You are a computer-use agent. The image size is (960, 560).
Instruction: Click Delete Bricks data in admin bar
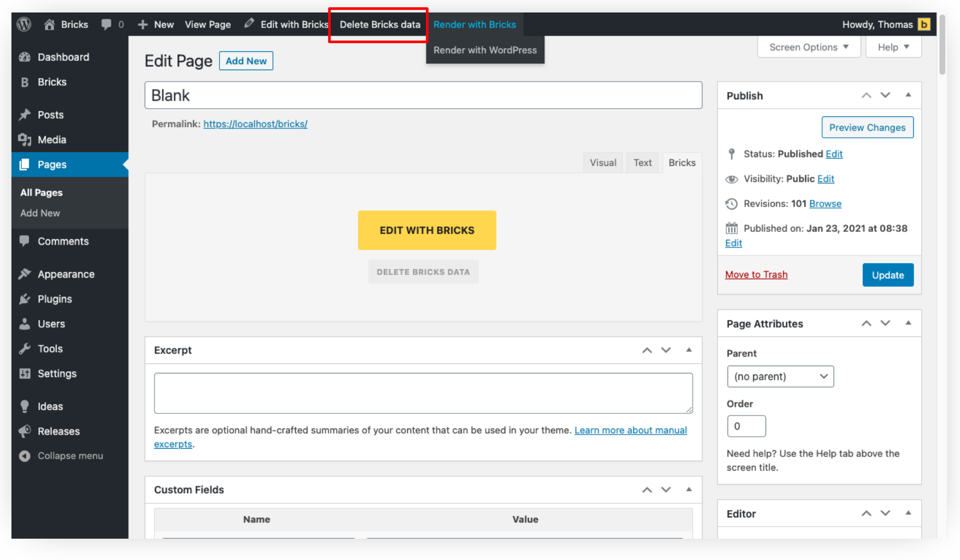pos(380,24)
